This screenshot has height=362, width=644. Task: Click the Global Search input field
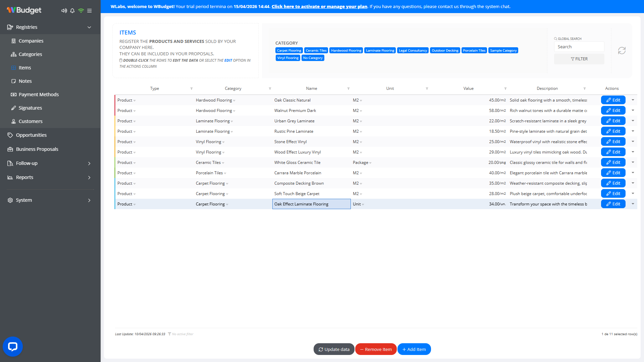(579, 47)
